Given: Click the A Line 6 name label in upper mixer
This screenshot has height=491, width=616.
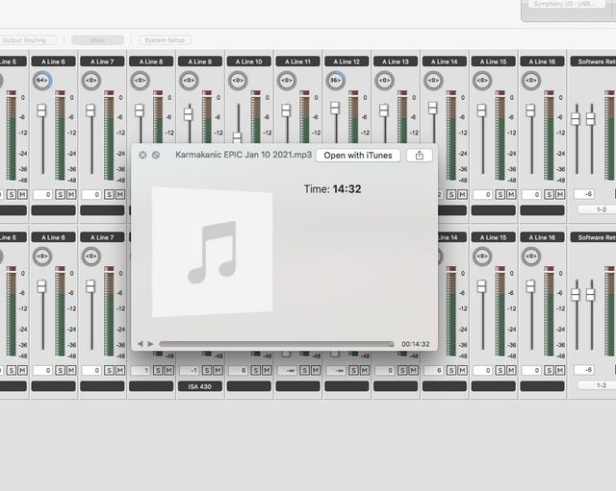Looking at the screenshot, I should click(53, 61).
